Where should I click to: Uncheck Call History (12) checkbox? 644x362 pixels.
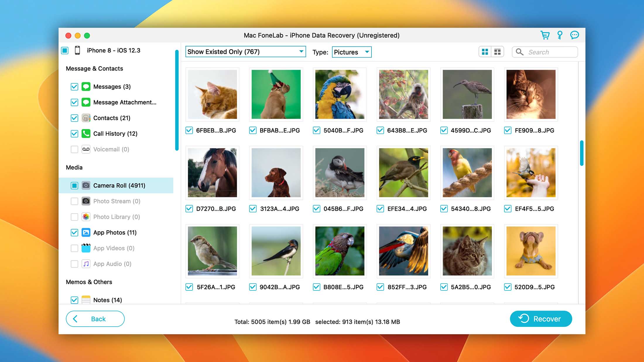coord(74,134)
